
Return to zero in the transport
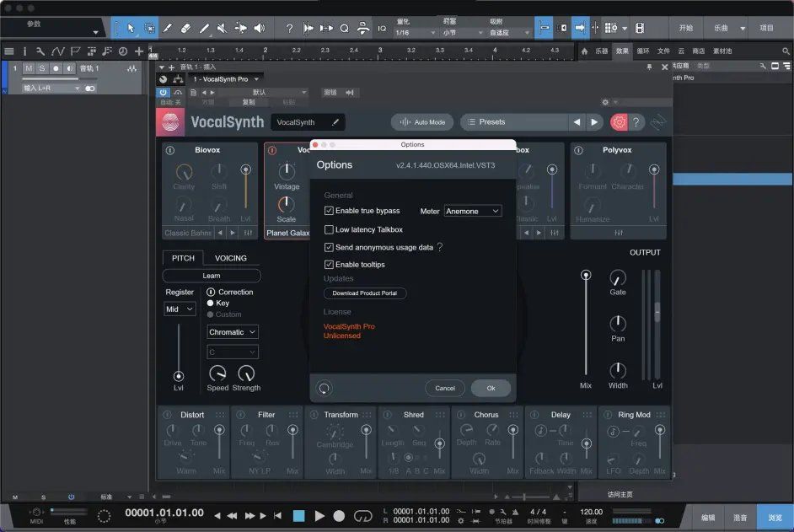[x=277, y=516]
